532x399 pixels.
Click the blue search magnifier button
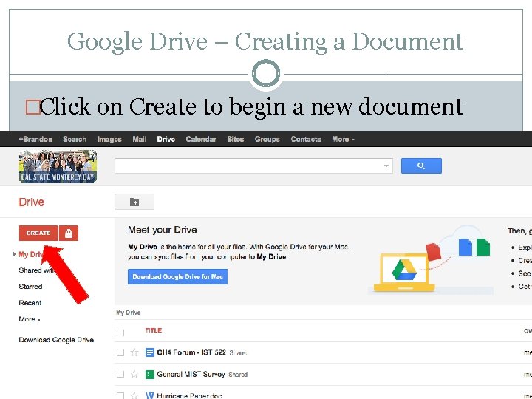[x=421, y=166]
